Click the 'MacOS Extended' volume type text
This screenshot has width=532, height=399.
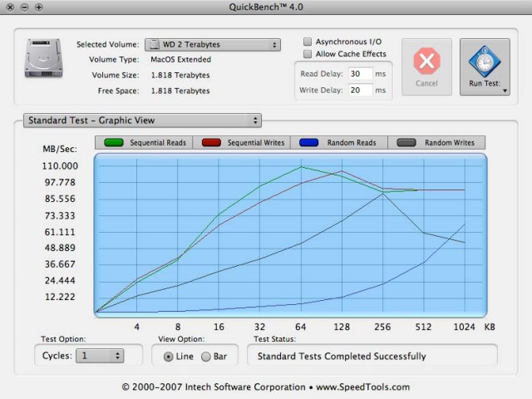coord(181,59)
